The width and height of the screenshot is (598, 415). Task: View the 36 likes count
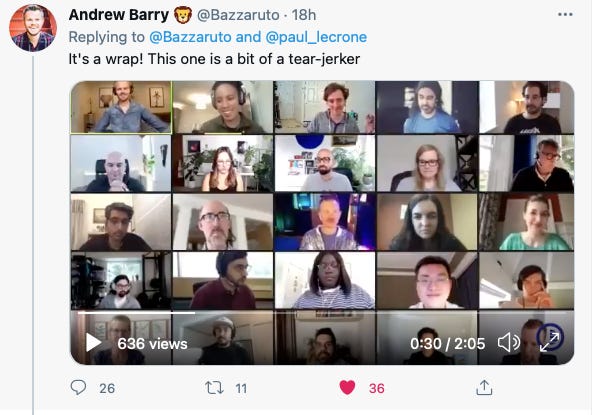376,388
